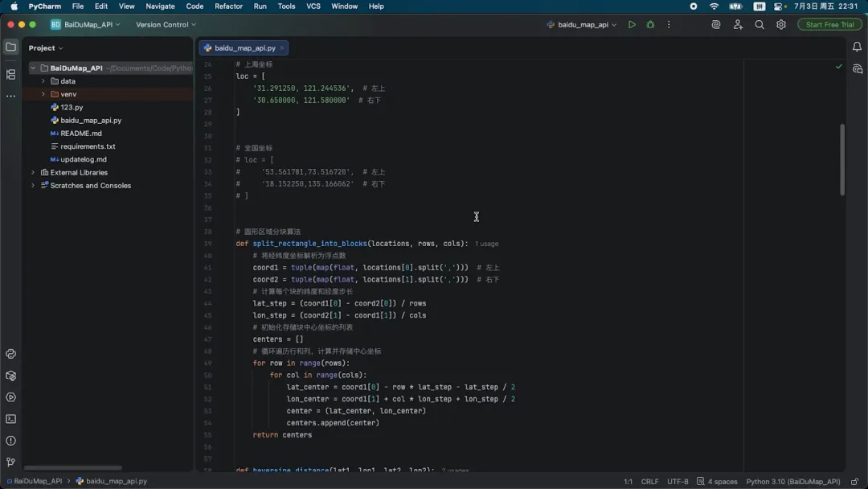Click the input method icon in menu bar
Viewport: 868px width, 489px height.
pyautogui.click(x=759, y=6)
